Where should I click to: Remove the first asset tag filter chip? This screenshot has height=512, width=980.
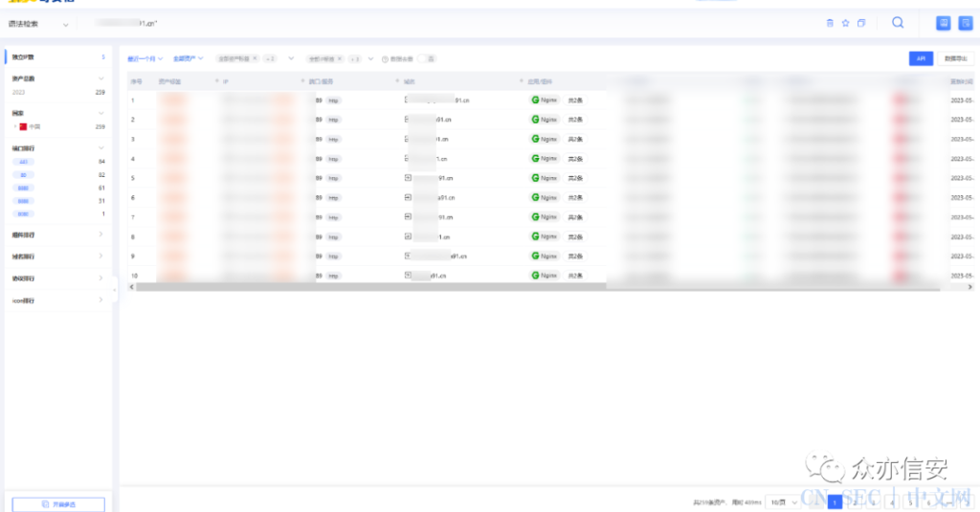pyautogui.click(x=255, y=58)
